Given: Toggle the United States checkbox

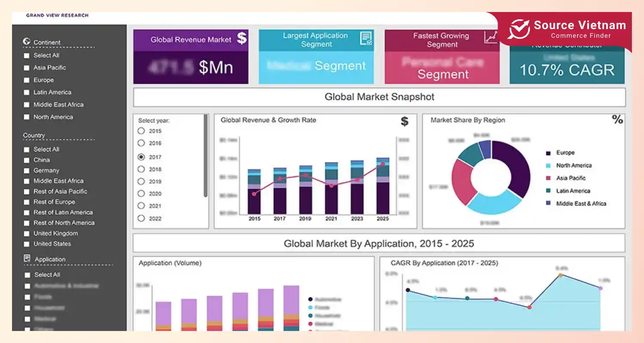Looking at the screenshot, I should click(x=27, y=244).
